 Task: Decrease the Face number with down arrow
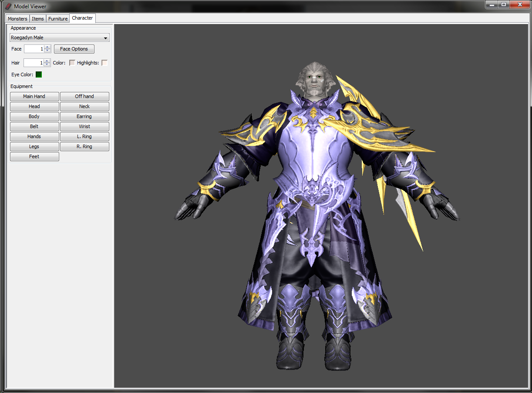click(47, 51)
